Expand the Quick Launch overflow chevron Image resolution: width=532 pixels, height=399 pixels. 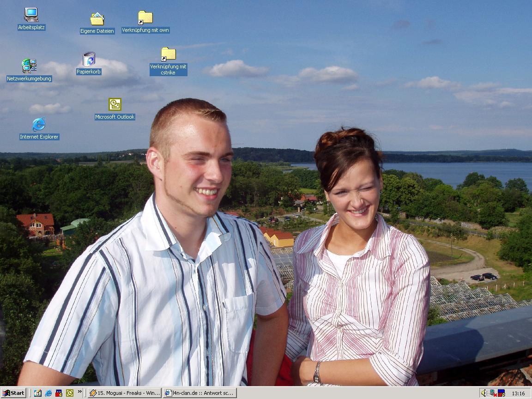point(79,392)
